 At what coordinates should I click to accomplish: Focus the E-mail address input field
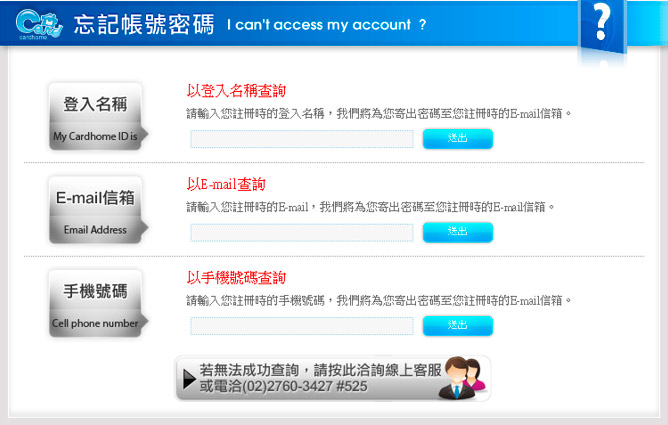click(x=302, y=233)
